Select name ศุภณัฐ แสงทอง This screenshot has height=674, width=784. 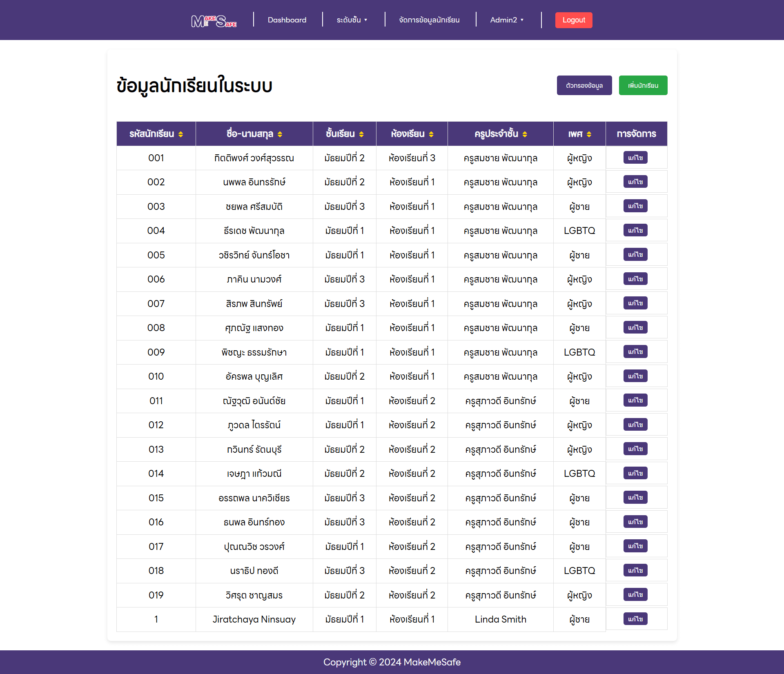[x=254, y=328]
